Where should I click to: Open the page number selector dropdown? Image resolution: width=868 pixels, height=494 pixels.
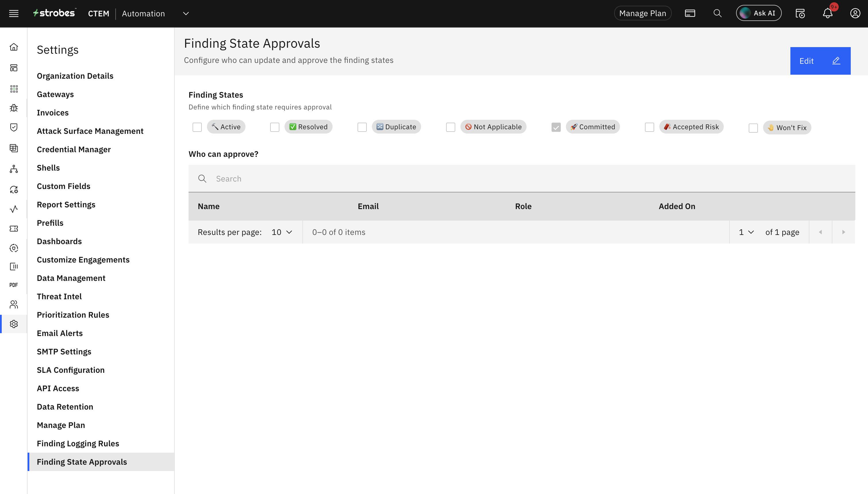click(x=746, y=232)
